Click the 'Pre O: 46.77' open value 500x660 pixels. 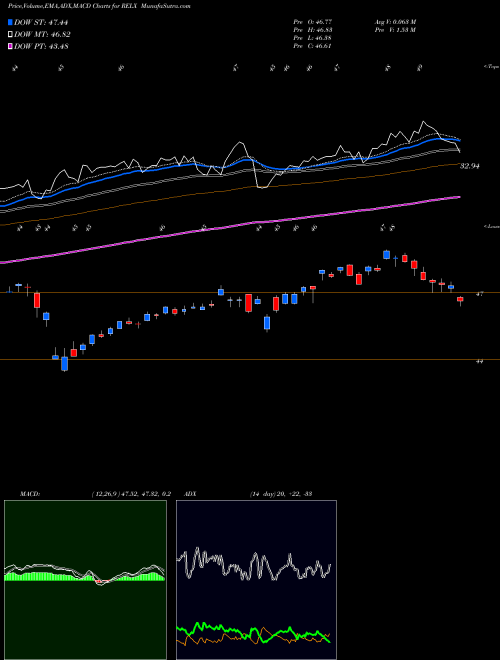(313, 21)
